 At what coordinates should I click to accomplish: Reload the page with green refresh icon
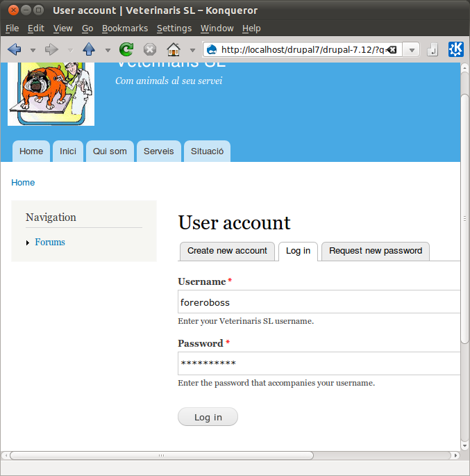tap(126, 49)
